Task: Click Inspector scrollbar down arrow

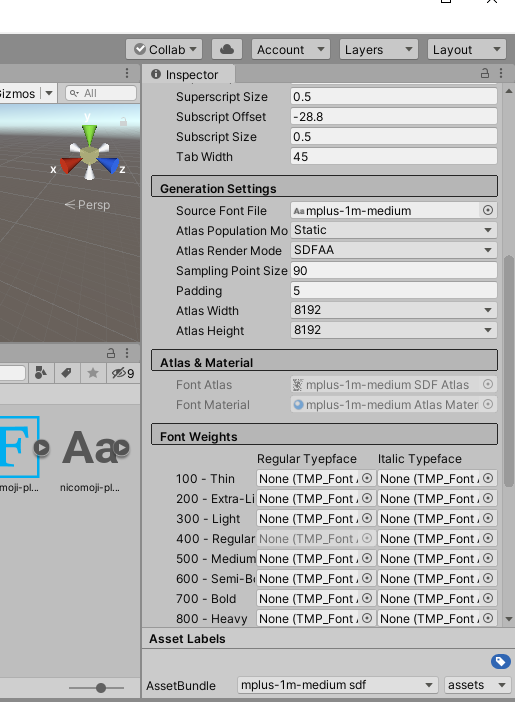Action: (509, 619)
